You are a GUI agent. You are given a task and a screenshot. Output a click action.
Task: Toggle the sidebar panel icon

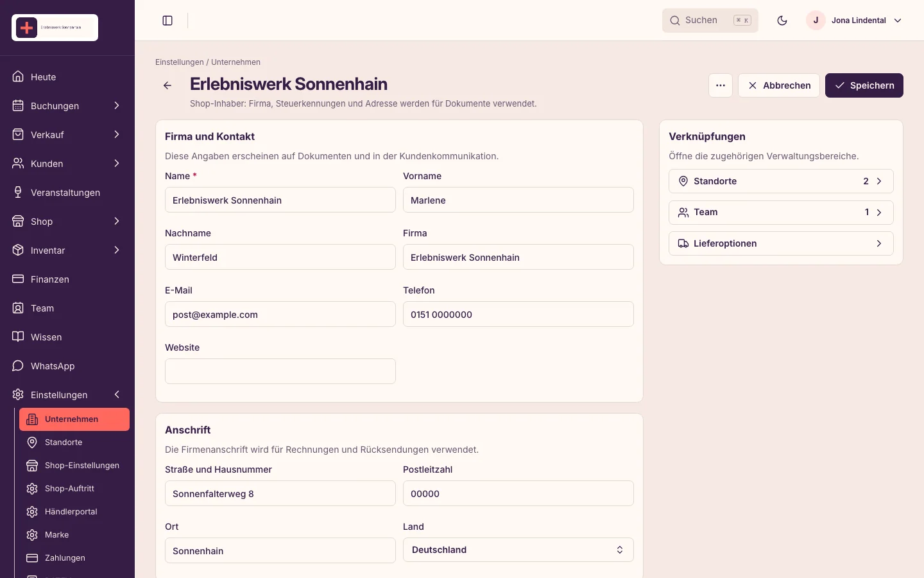pyautogui.click(x=167, y=21)
